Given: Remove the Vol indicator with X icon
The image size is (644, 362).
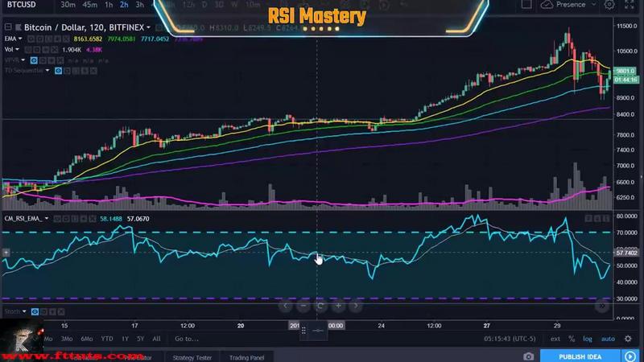Looking at the screenshot, I should click(x=54, y=50).
